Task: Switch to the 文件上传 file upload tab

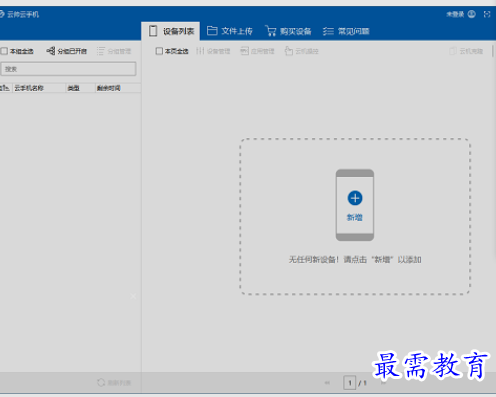Action: [x=229, y=31]
